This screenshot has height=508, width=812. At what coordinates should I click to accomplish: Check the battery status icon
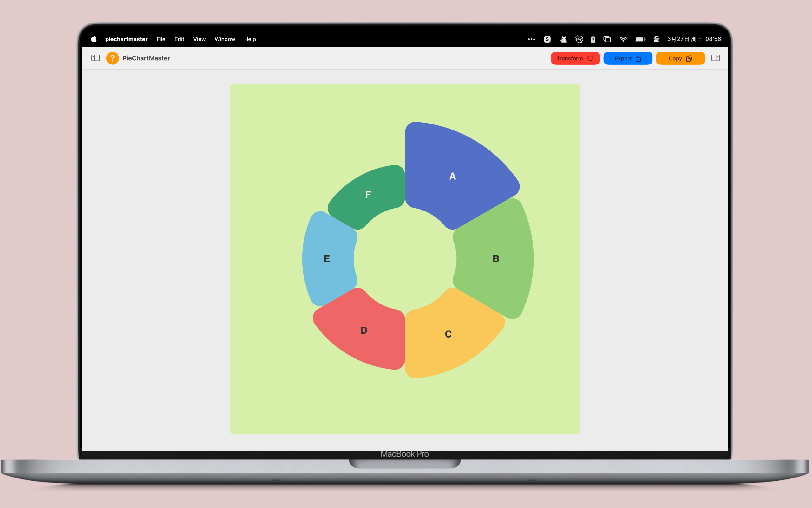pyautogui.click(x=640, y=39)
